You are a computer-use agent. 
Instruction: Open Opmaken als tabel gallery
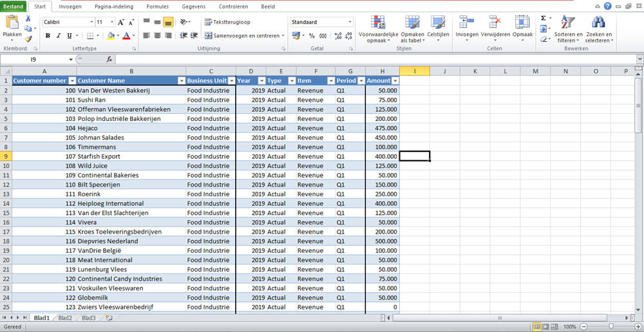point(412,29)
